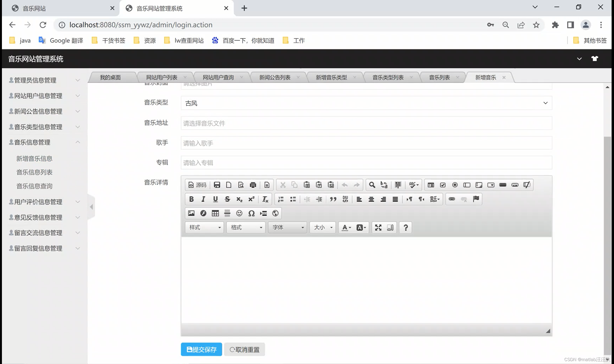The height and width of the screenshot is (364, 614).
Task: Click the insert link icon
Action: click(452, 199)
